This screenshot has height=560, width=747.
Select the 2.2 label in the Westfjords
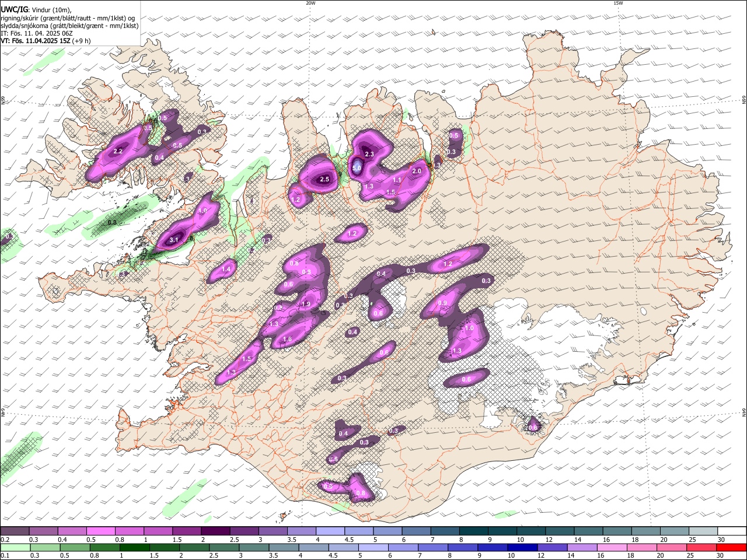pos(118,151)
